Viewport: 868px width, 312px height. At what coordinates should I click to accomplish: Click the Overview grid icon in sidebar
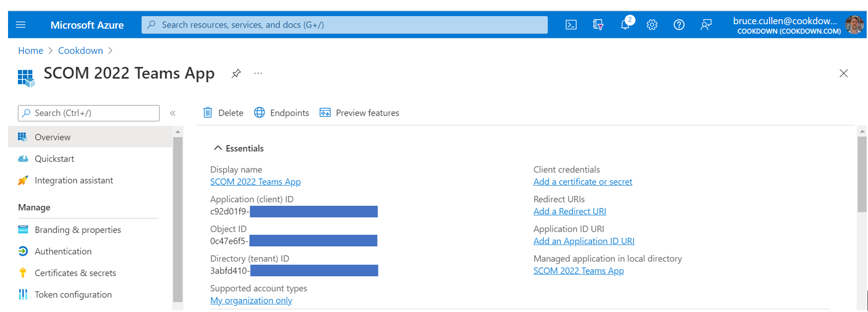(22, 137)
